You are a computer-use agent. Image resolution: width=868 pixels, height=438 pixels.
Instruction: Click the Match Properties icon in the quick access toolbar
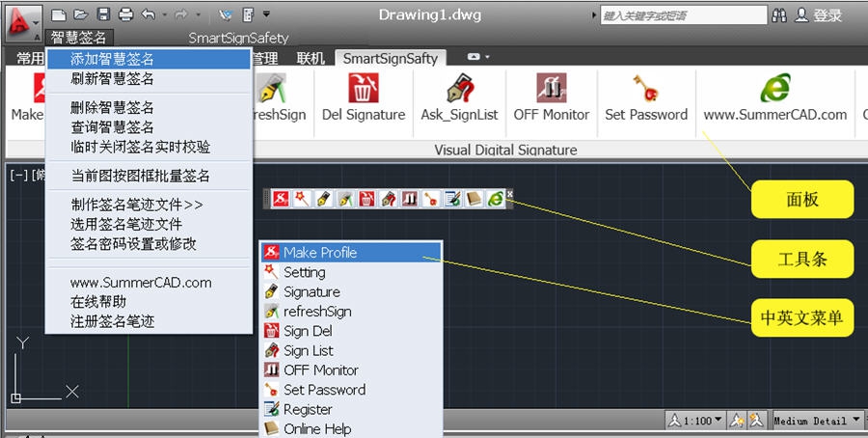pos(226,14)
